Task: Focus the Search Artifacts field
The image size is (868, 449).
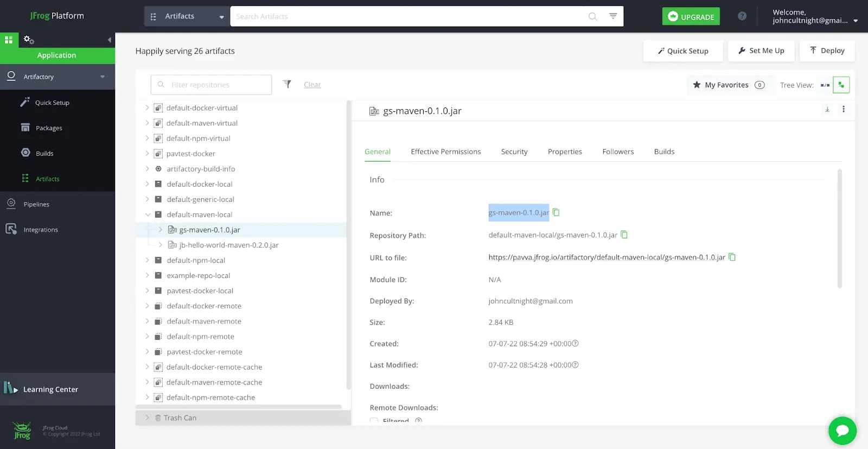Action: point(410,16)
